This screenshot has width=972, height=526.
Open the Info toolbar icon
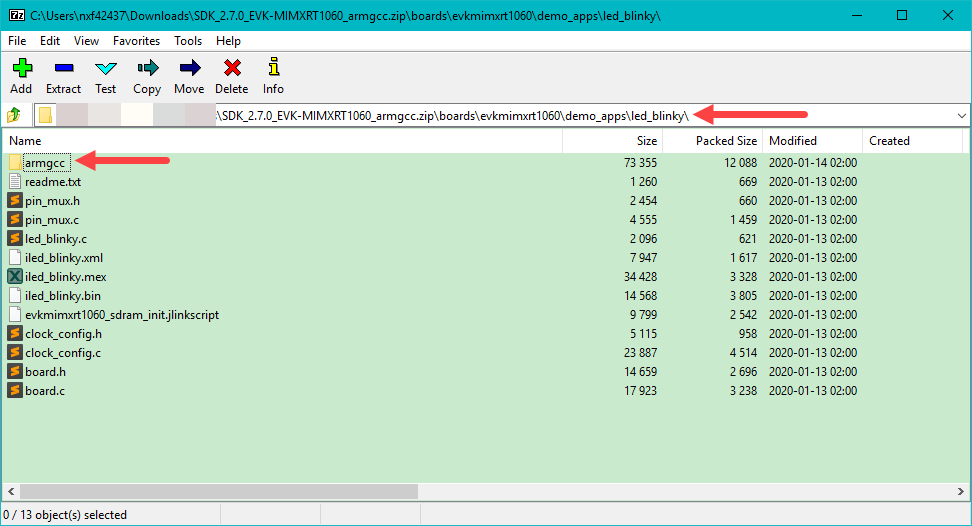tap(273, 67)
